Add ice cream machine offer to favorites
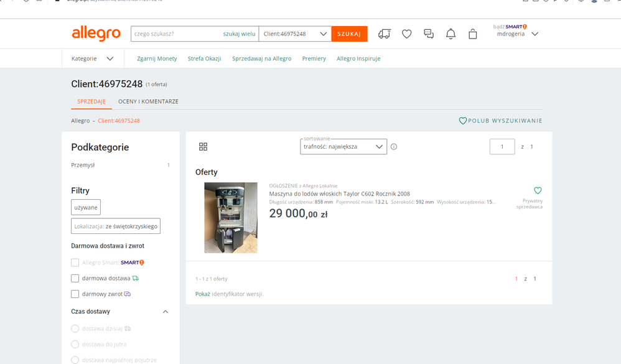The width and height of the screenshot is (621, 364). (538, 190)
